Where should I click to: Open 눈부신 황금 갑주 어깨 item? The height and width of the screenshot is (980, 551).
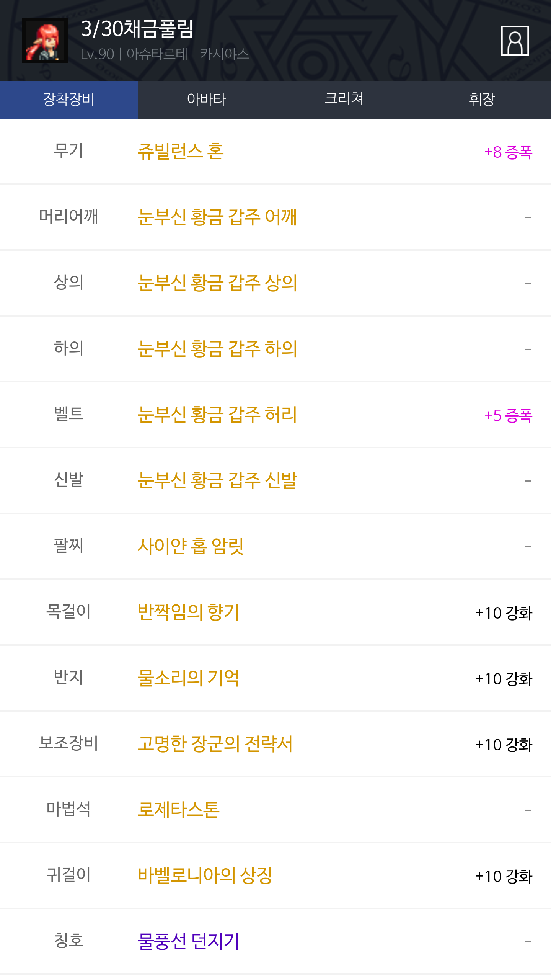217,217
